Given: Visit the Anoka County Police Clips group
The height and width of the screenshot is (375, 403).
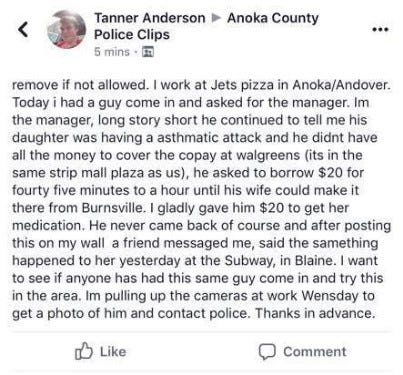Looking at the screenshot, I should pyautogui.click(x=206, y=26).
